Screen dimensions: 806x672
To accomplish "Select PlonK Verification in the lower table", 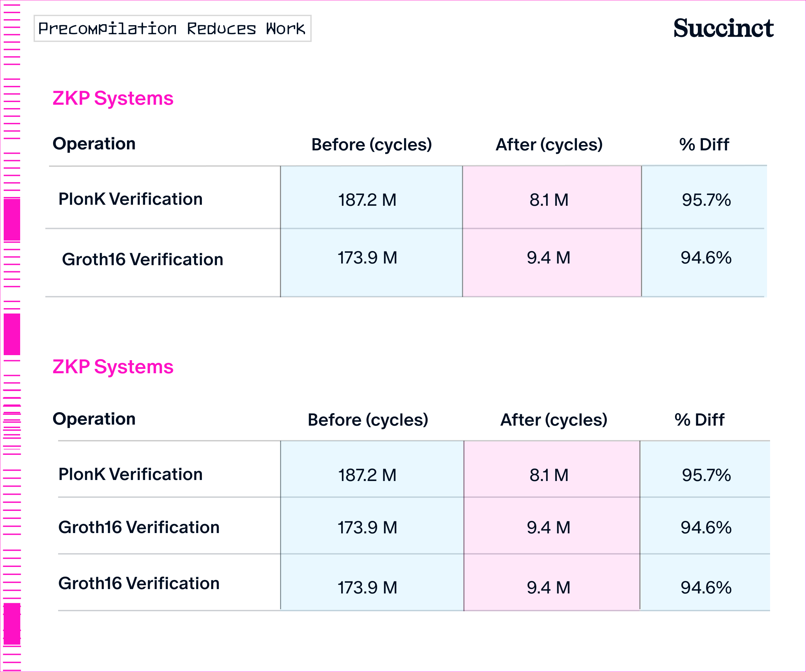I will (131, 475).
